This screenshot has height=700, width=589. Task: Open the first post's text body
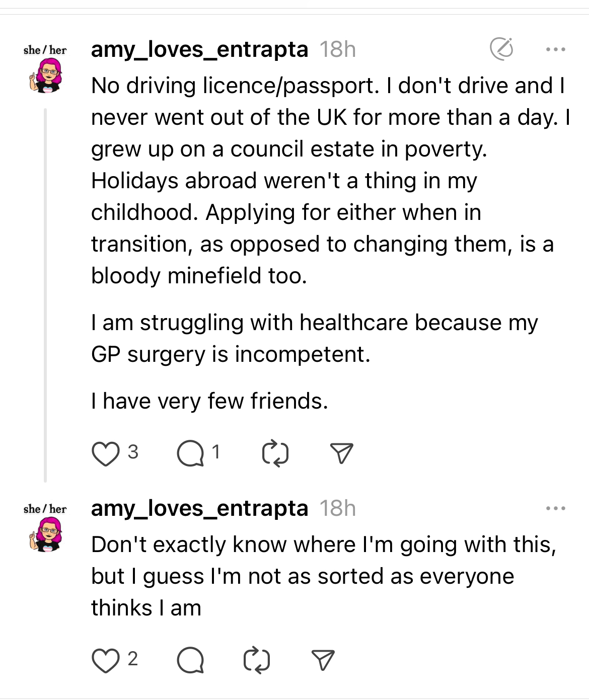322,181
